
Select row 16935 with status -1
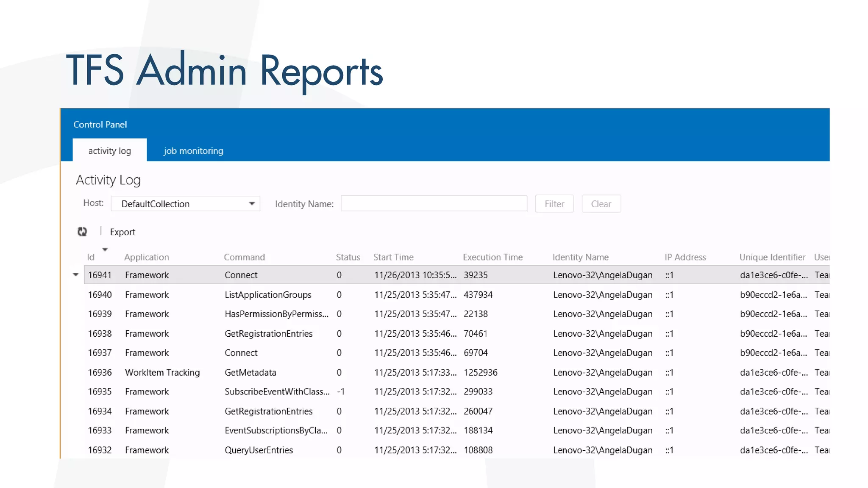(x=277, y=392)
